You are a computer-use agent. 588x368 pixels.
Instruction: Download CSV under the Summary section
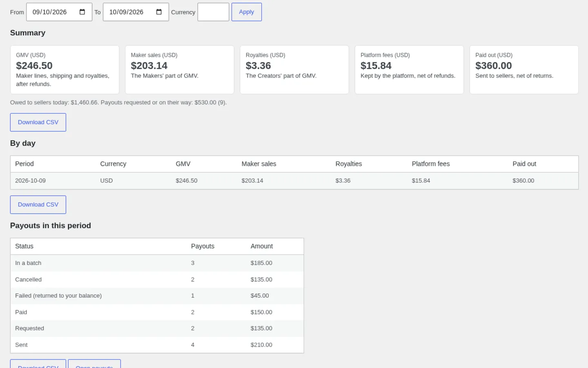(38, 122)
